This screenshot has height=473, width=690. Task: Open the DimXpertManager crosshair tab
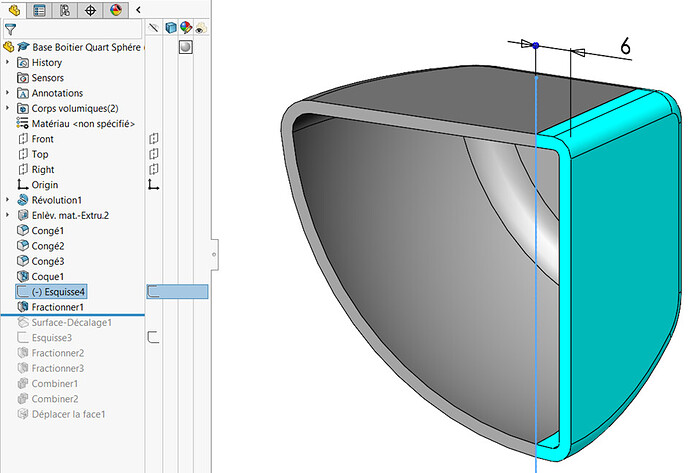click(x=91, y=10)
